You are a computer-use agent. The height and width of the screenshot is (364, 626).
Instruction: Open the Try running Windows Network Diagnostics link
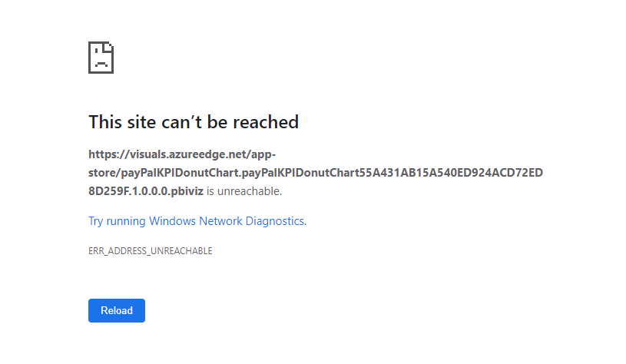[x=197, y=221]
